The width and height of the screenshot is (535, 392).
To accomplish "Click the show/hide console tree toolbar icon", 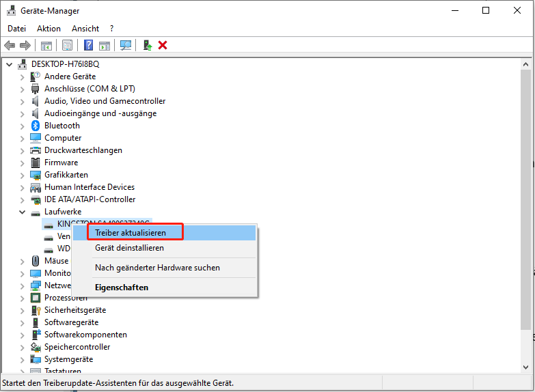I will click(46, 45).
